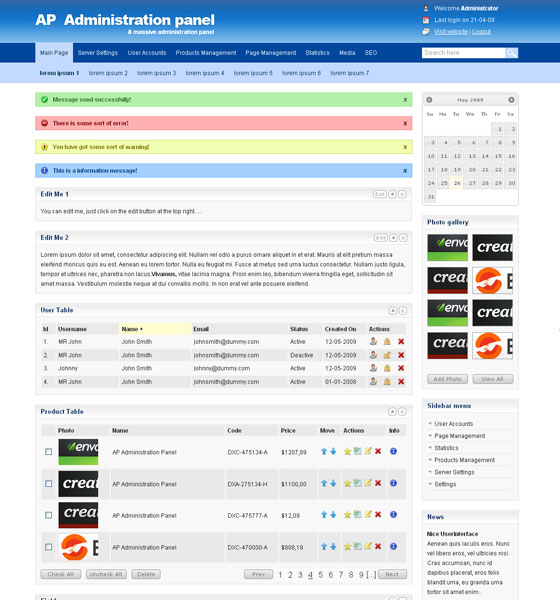Click View All in Photo gallery
560x600 pixels.
(x=493, y=379)
